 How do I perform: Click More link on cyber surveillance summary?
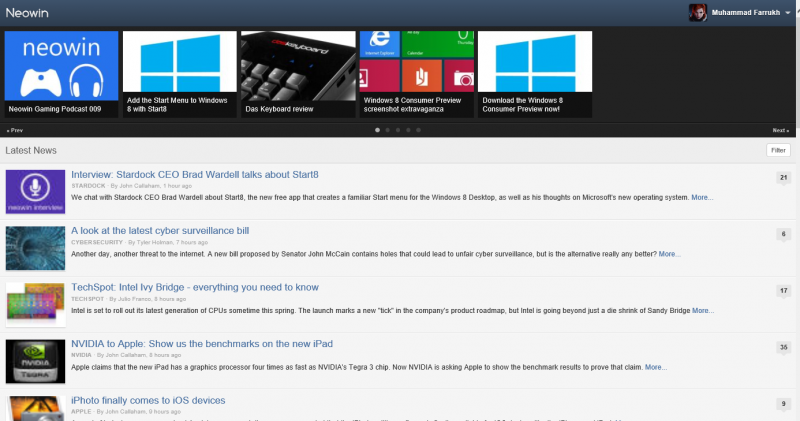pyautogui.click(x=669, y=254)
